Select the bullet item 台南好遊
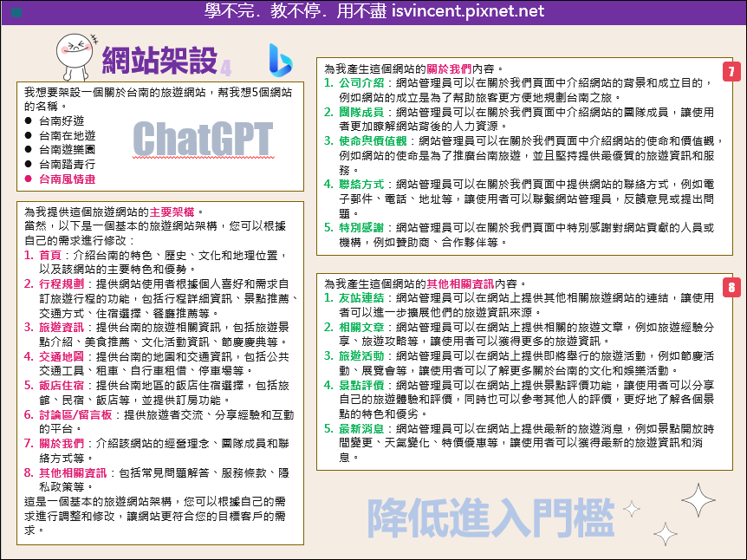This screenshot has height=560, width=747. [x=62, y=121]
